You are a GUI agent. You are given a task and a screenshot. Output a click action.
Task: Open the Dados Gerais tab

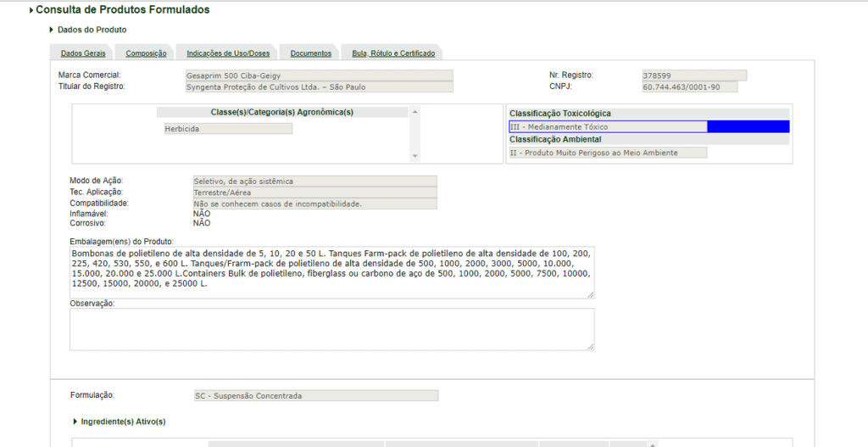click(x=83, y=53)
